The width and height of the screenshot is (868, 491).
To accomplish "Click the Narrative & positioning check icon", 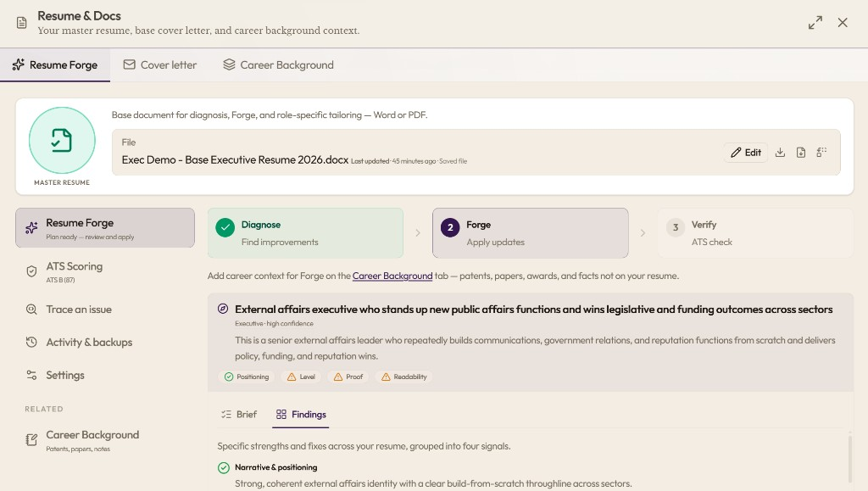I will point(224,468).
